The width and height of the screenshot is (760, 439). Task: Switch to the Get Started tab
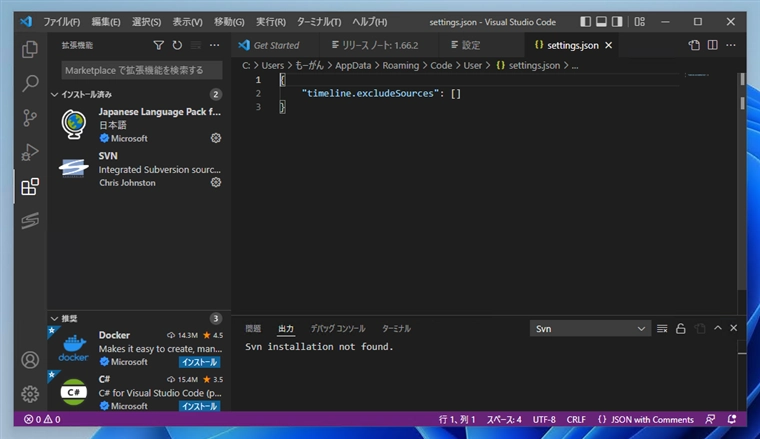(x=275, y=45)
